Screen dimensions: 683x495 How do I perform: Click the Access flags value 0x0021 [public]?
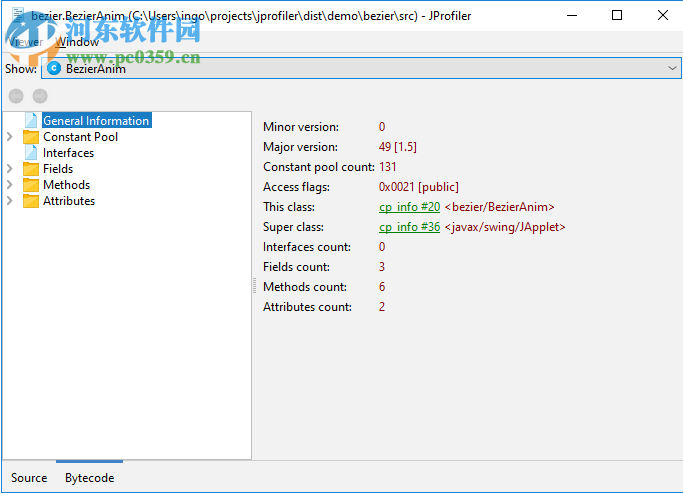pyautogui.click(x=419, y=187)
